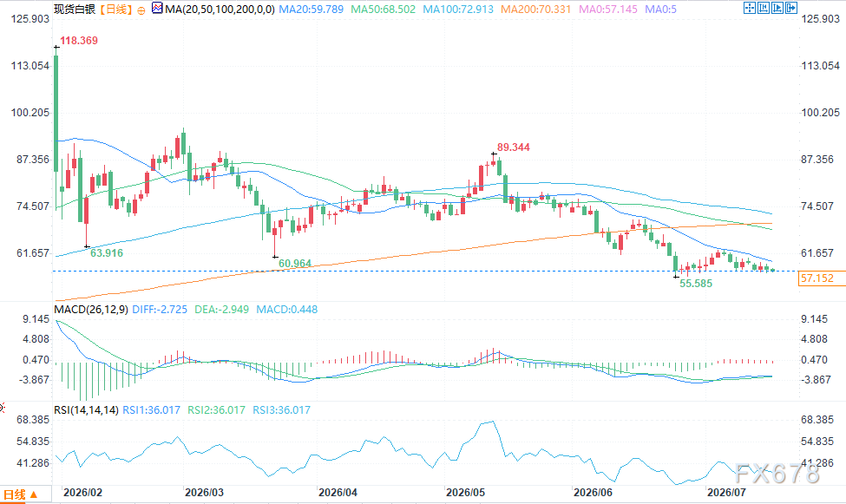Viewport: 846px width, 504px height.
Task: Click the MA200:70.331 legend value
Action: (x=535, y=10)
